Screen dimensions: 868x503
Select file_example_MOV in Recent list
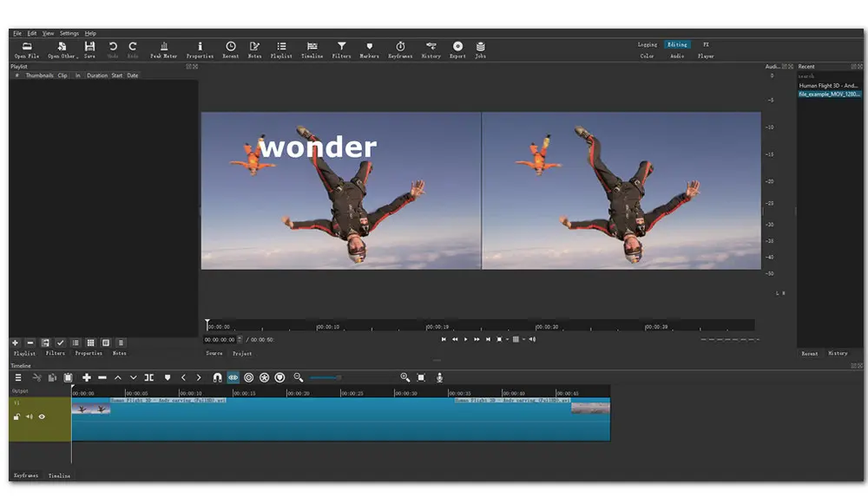tap(829, 94)
